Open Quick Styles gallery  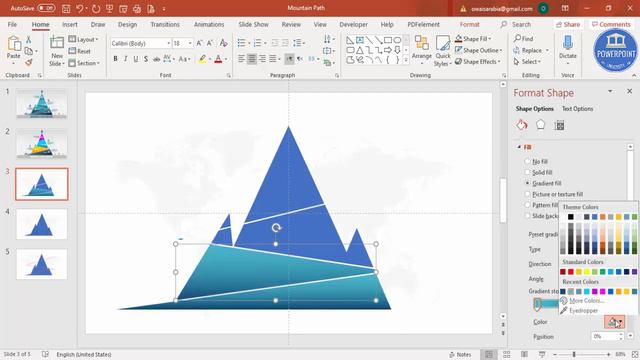tap(442, 51)
